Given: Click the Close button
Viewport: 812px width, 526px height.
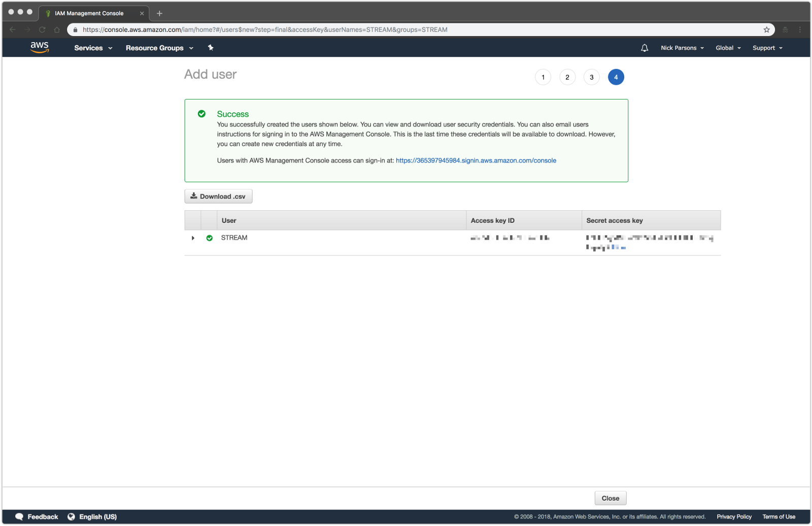Looking at the screenshot, I should tap(611, 498).
